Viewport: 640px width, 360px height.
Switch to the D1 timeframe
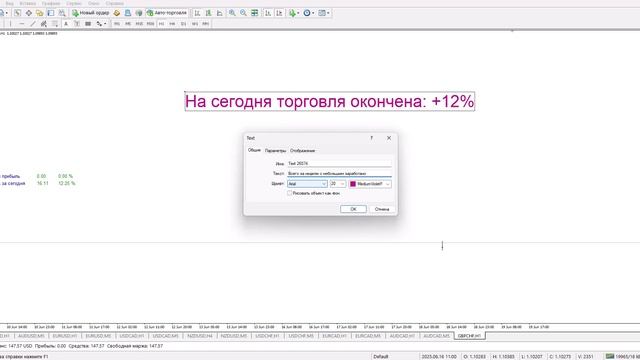click(184, 24)
